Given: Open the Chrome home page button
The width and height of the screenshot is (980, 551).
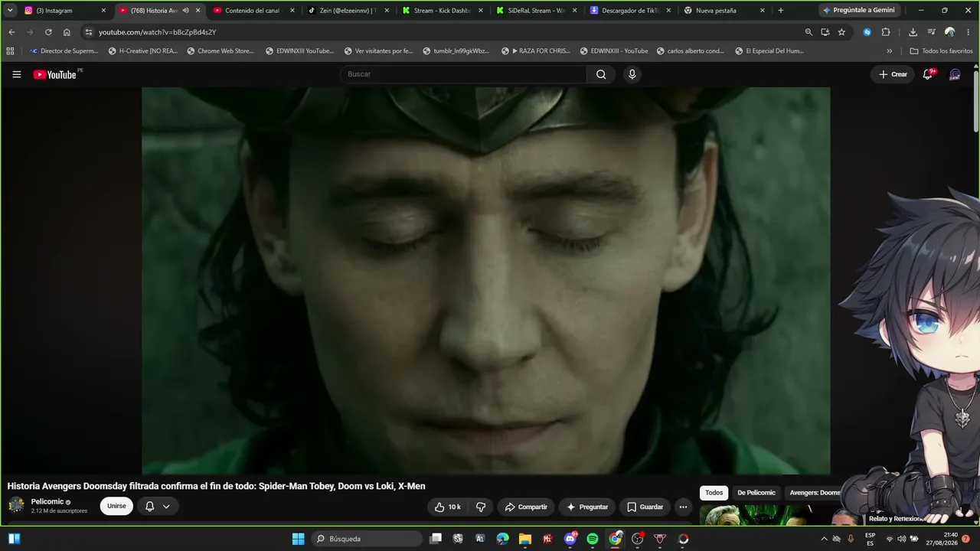Looking at the screenshot, I should tap(67, 32).
